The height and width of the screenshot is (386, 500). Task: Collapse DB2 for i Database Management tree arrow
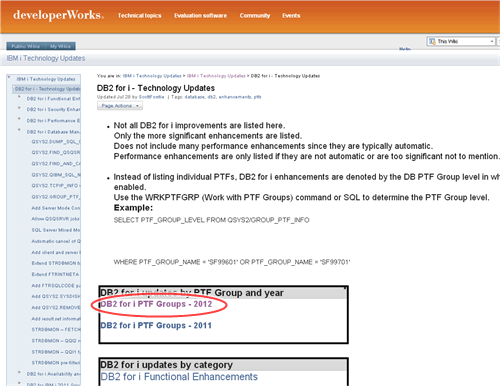(x=19, y=130)
